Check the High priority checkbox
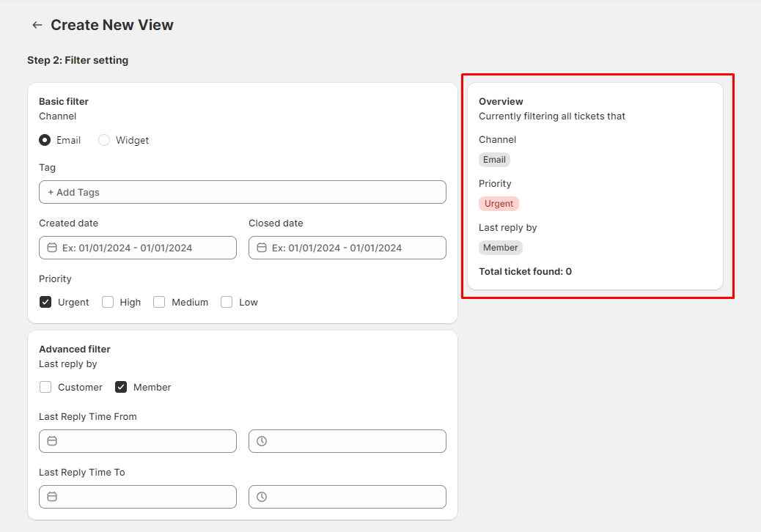Screen dimensions: 761x532 click(x=108, y=302)
